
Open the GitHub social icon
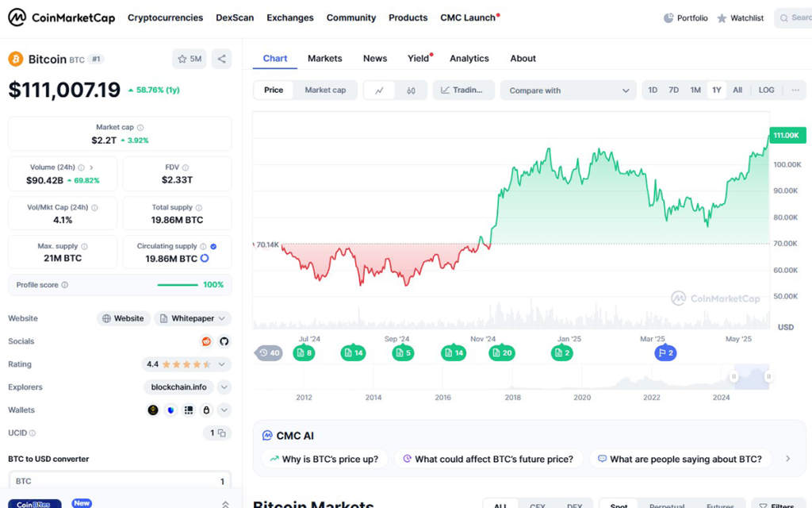click(x=224, y=341)
